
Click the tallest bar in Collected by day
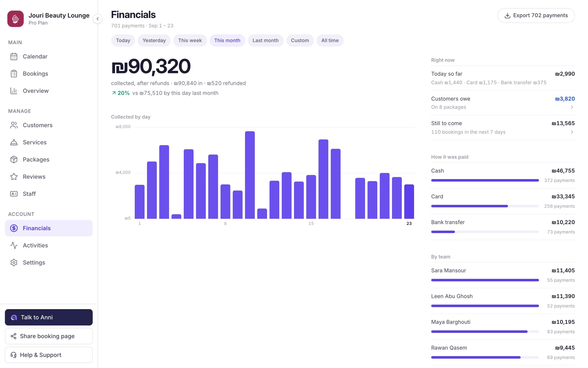[250, 175]
